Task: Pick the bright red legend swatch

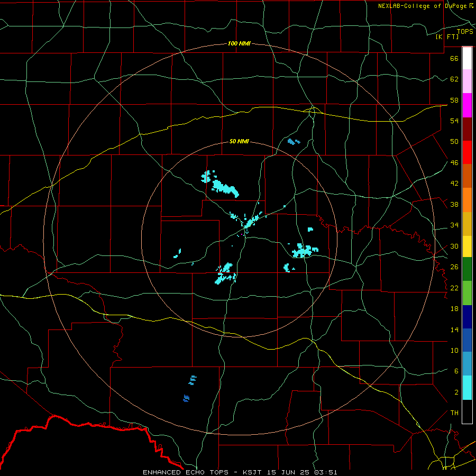Action: [x=467, y=153]
